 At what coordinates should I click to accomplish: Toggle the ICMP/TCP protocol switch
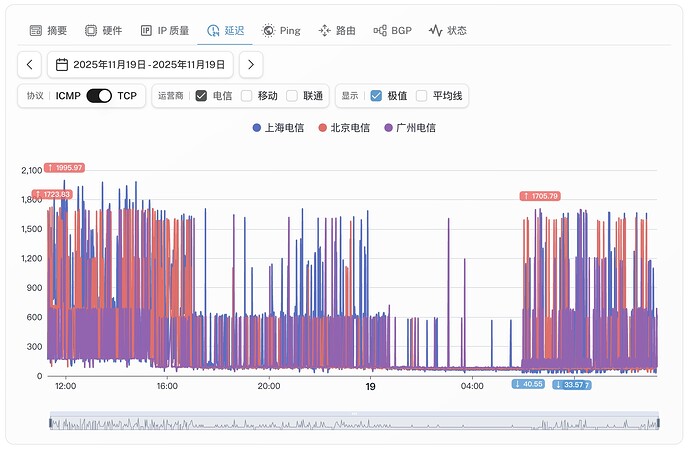point(99,96)
